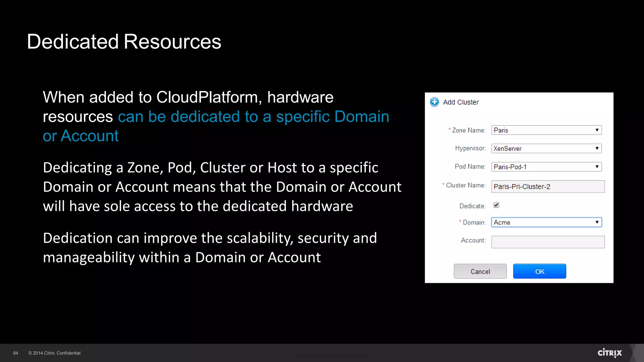Expand the Hypervisor dropdown showing XenServer
The image size is (644, 362).
click(x=547, y=148)
